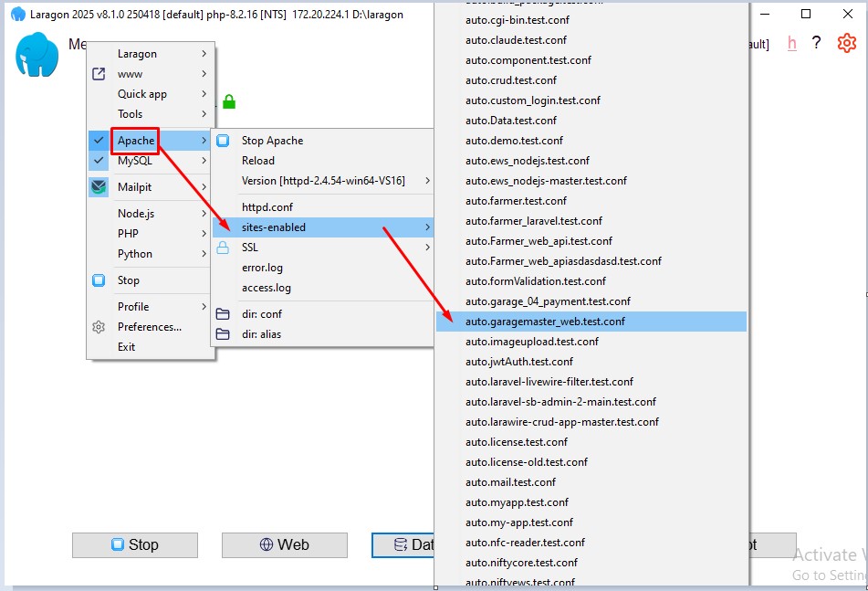Open auto.Farmer_web_apiasdasdasd.test.conf
868x591 pixels.
(591, 261)
